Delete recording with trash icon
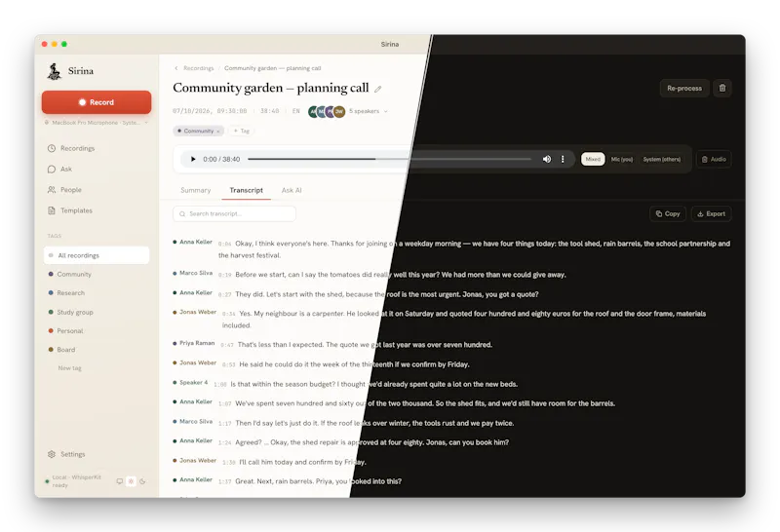The height and width of the screenshot is (532, 780). point(722,88)
